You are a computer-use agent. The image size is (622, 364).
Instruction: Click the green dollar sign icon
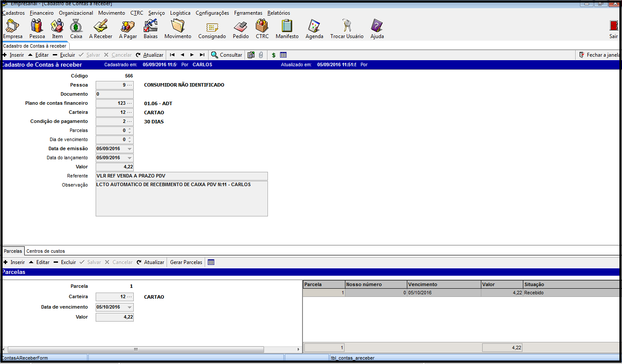click(x=274, y=55)
